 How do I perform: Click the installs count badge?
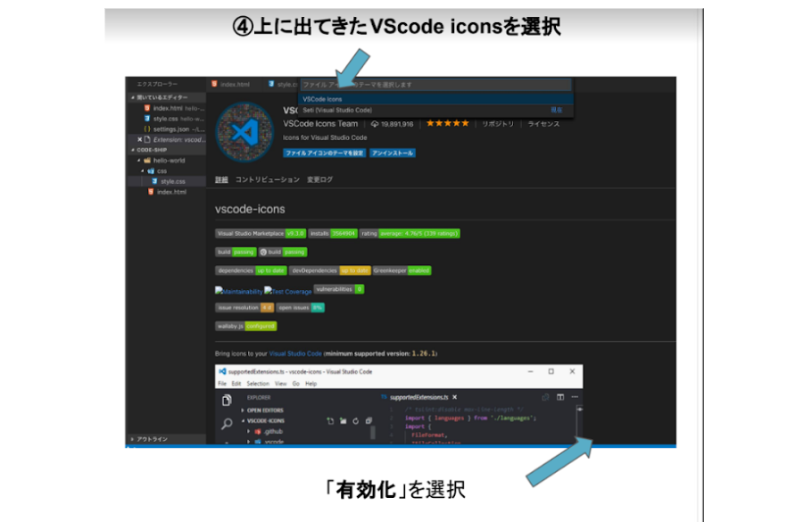point(333,234)
